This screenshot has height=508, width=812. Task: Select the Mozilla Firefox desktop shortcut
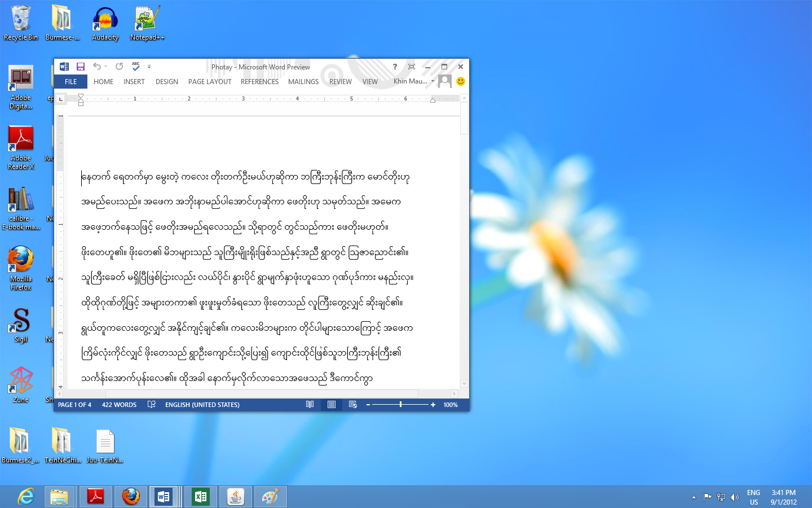click(x=21, y=268)
